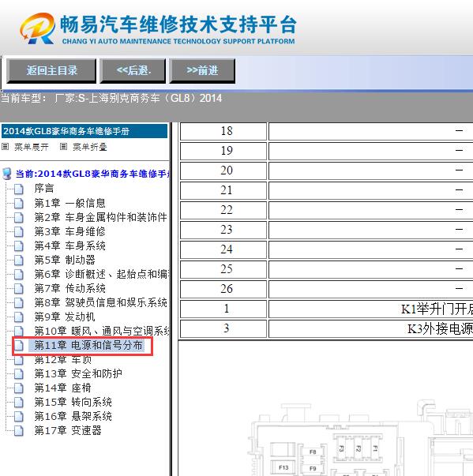The height and width of the screenshot is (476, 473).
Task: Go forward with the >>前进 button
Action: click(x=202, y=71)
